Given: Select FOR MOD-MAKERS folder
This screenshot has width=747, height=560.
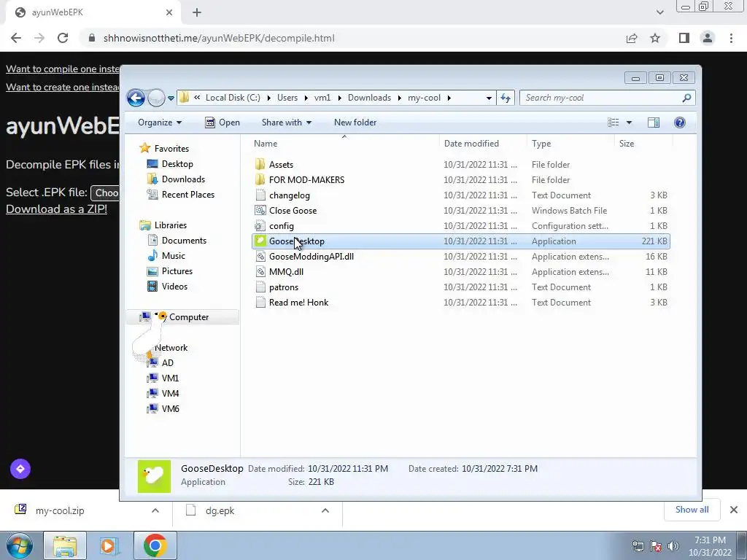Looking at the screenshot, I should (x=460, y=180).
